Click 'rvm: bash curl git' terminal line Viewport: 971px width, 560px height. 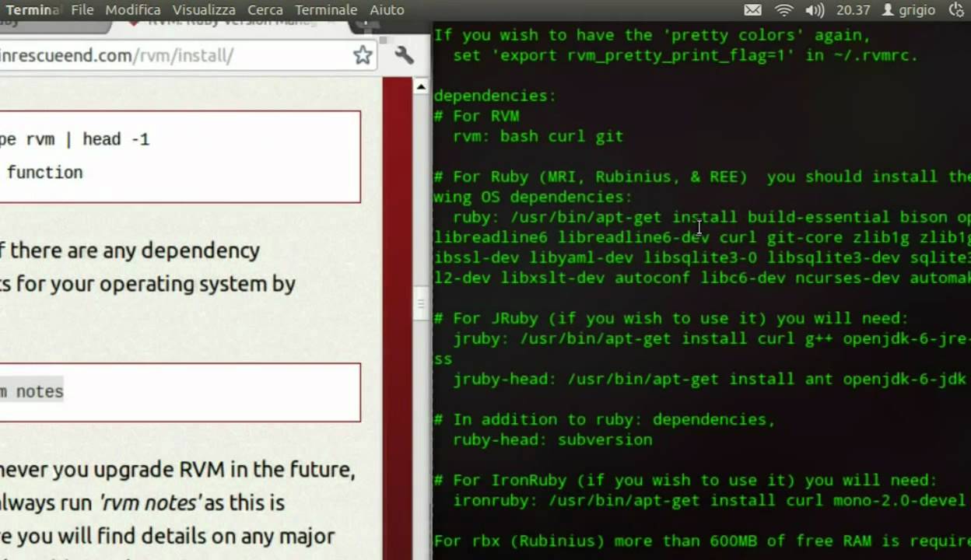[538, 136]
